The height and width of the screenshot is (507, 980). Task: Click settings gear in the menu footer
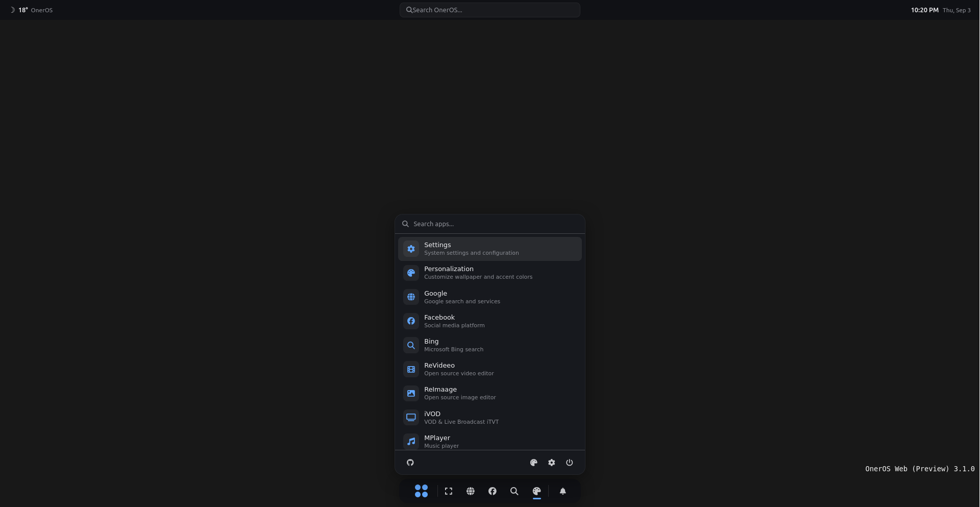[x=552, y=463]
